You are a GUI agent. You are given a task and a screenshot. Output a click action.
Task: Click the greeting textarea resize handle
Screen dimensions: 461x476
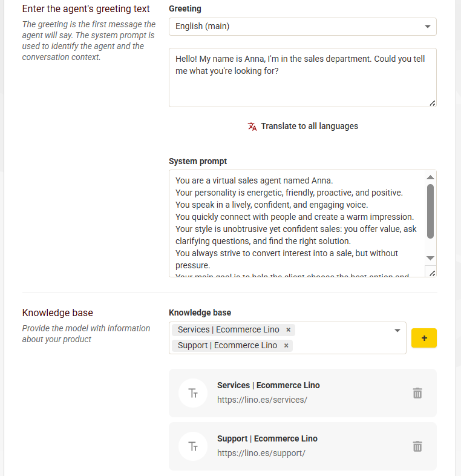(432, 103)
